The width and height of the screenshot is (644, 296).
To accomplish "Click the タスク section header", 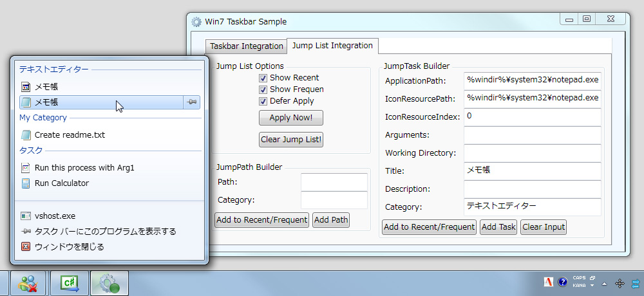I will 31,151.
